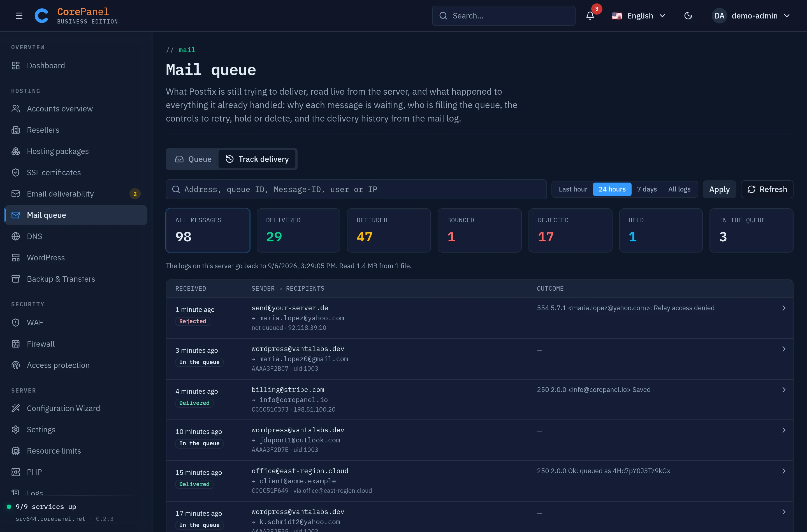The width and height of the screenshot is (807, 532).
Task: Switch to the Queue tab
Action: pyautogui.click(x=193, y=159)
